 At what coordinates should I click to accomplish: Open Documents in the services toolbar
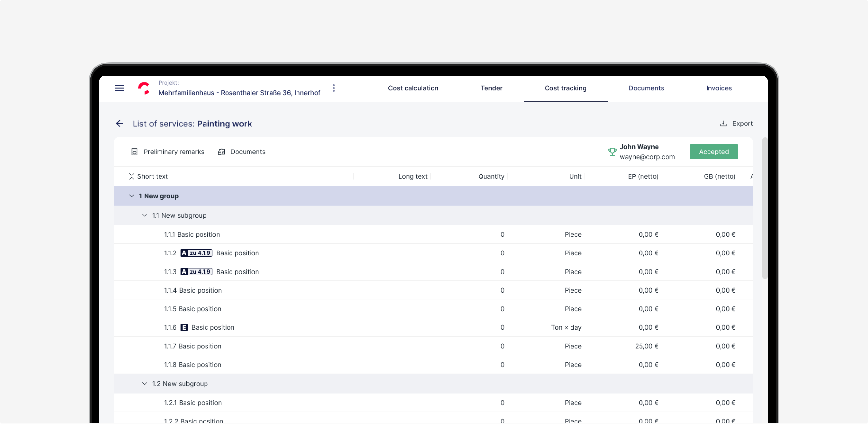[248, 152]
